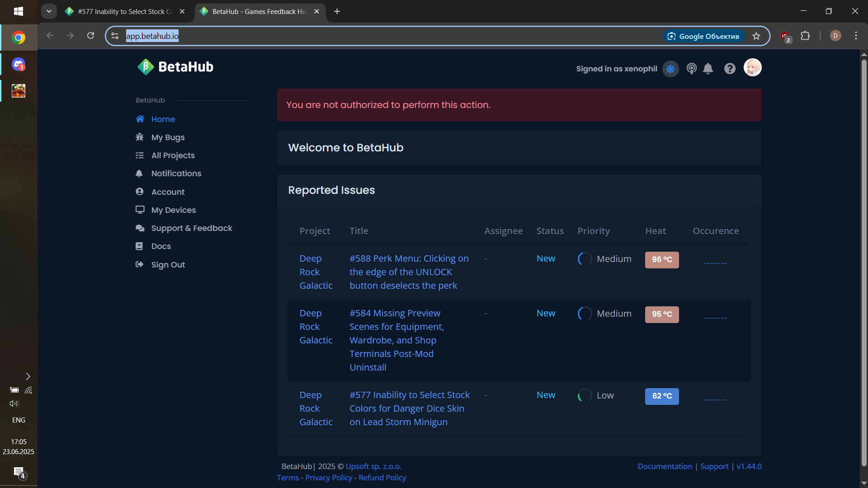Open the Documentation footer link
The width and height of the screenshot is (868, 488).
665,466
